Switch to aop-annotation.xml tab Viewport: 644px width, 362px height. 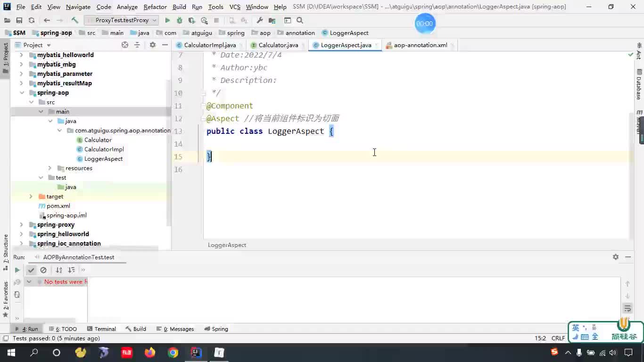tap(421, 45)
